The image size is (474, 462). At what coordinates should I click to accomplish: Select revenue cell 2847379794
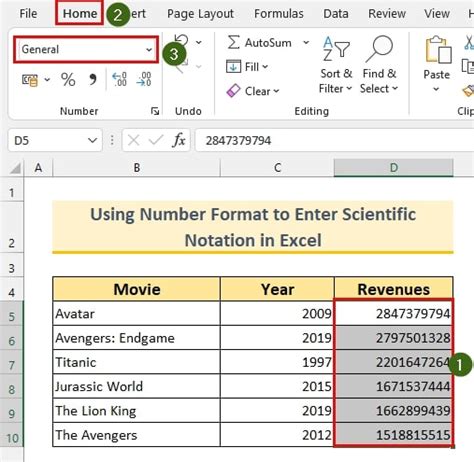click(393, 314)
